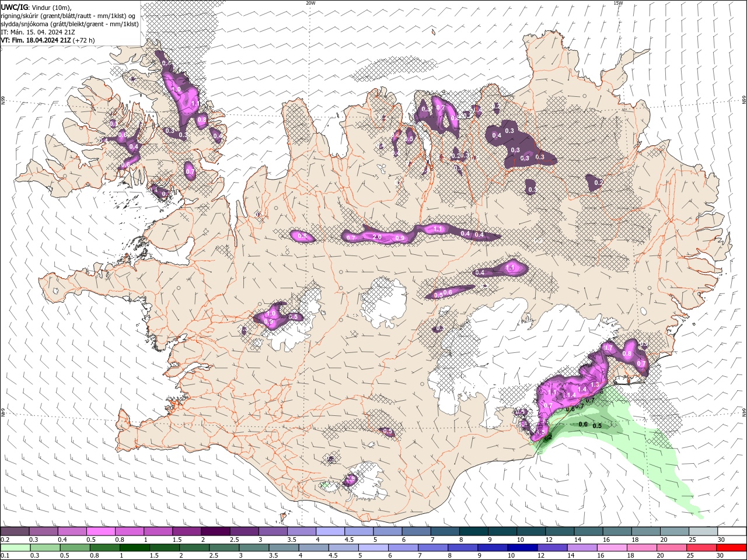Viewport: 747px width, 560px height.
Task: Click the darkest green 1 rain scale swatch
Action: (135, 548)
